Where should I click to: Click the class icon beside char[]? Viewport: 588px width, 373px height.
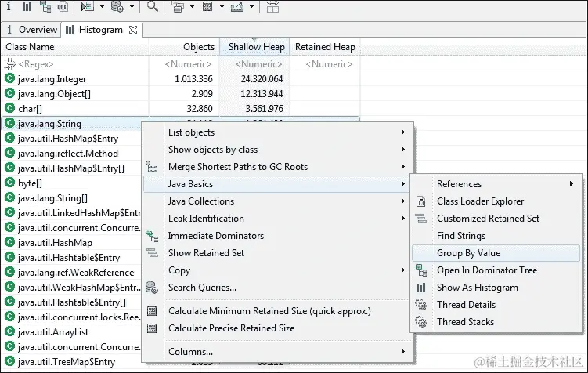coord(9,108)
